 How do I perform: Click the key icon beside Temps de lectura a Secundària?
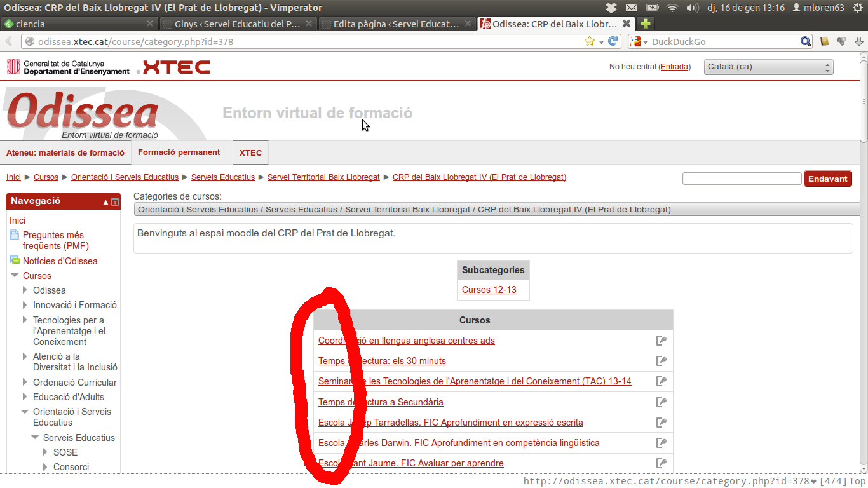click(661, 402)
